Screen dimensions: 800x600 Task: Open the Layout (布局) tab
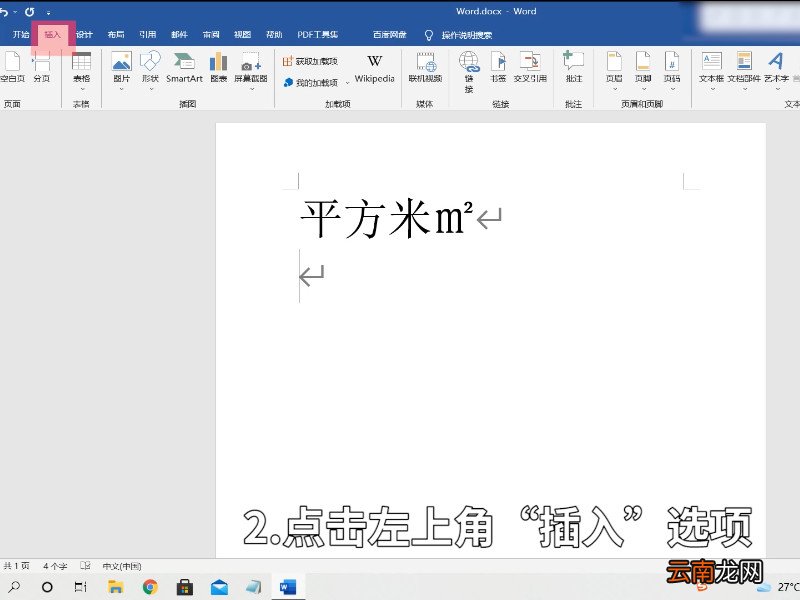click(116, 35)
